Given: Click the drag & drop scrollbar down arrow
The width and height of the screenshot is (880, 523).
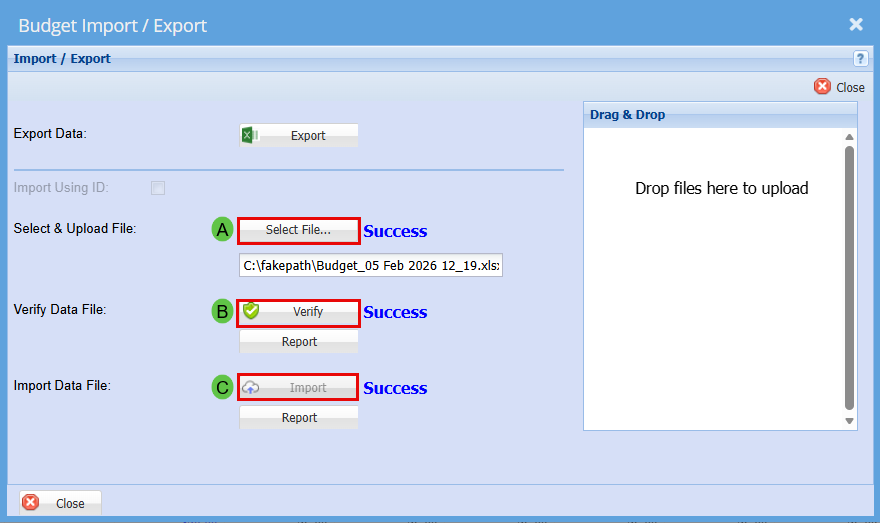Looking at the screenshot, I should [x=849, y=421].
